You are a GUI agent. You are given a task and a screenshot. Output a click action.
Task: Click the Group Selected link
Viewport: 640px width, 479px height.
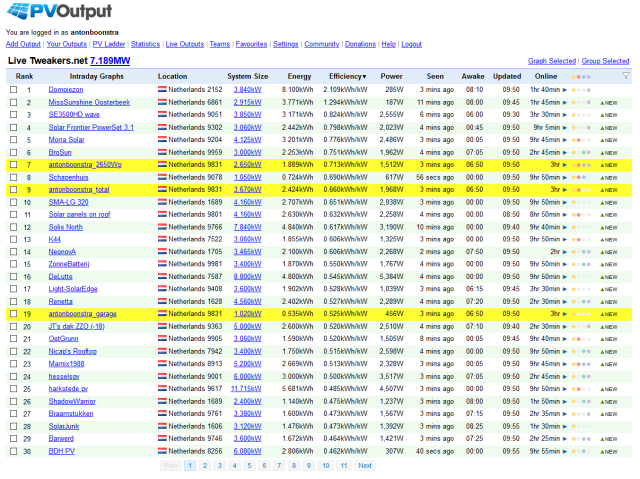pos(605,61)
